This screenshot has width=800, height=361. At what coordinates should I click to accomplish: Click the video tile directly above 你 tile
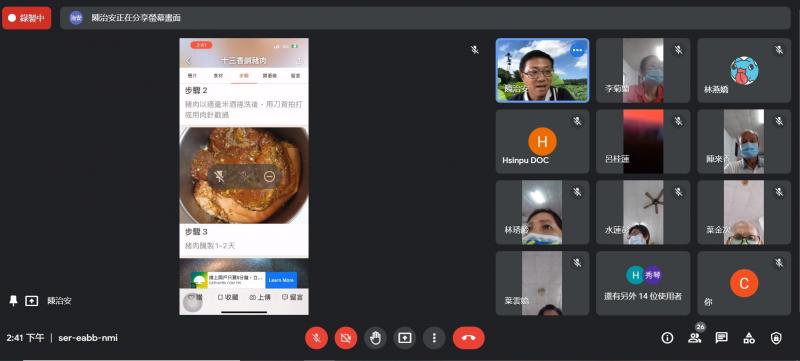(744, 212)
